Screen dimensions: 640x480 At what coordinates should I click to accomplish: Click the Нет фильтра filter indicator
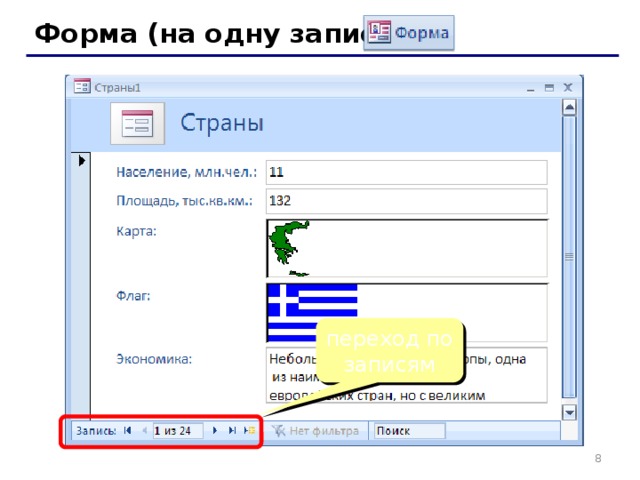coord(316,431)
